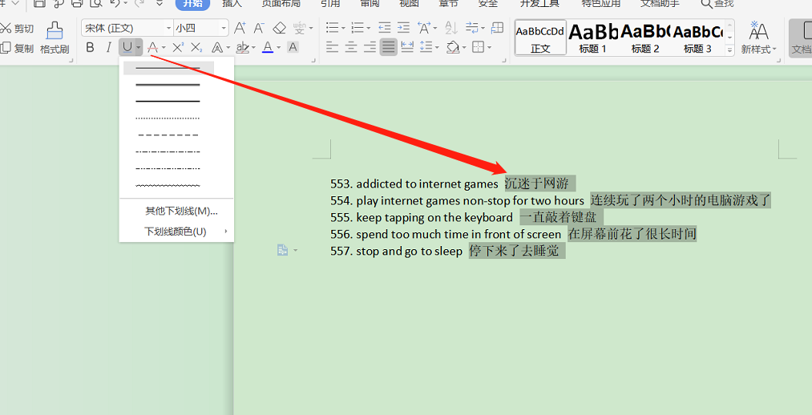The height and width of the screenshot is (415, 812).
Task: Apply the blue font color A
Action: click(267, 48)
